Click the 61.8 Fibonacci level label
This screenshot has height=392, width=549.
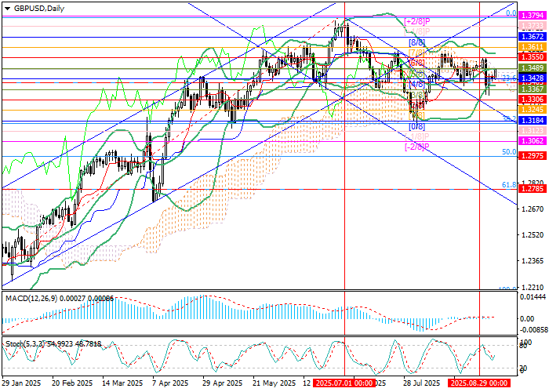pyautogui.click(x=509, y=185)
